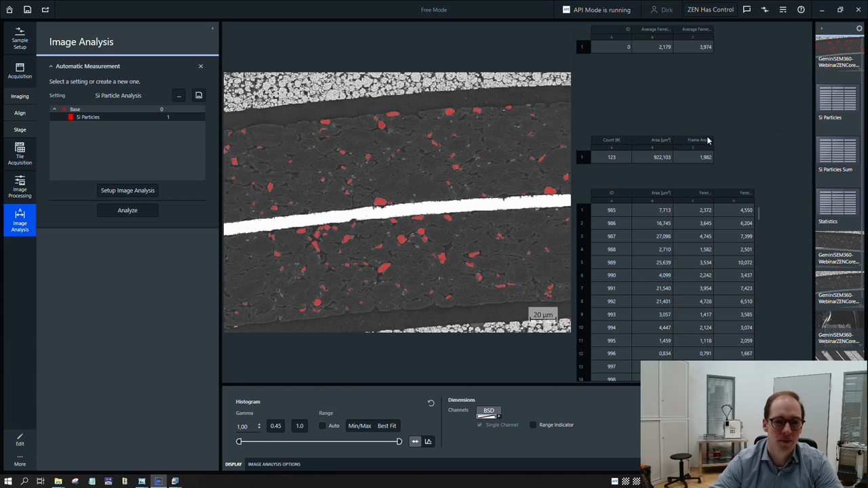This screenshot has width=868, height=488.
Task: Select the Acquisition tool
Action: pyautogui.click(x=20, y=71)
